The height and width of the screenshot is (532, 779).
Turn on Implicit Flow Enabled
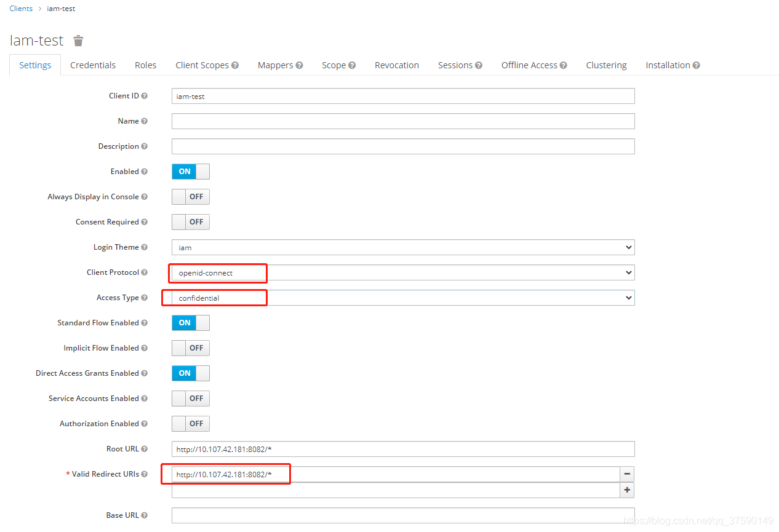click(190, 348)
